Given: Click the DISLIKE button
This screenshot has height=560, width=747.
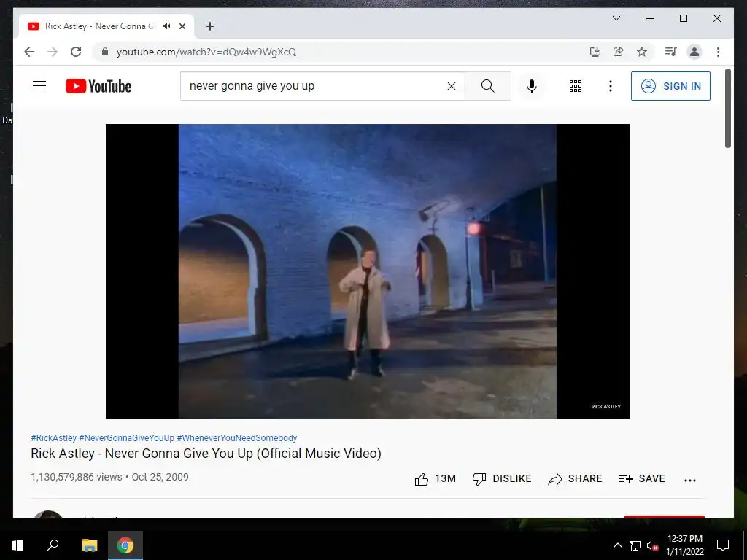Looking at the screenshot, I should (x=502, y=479).
